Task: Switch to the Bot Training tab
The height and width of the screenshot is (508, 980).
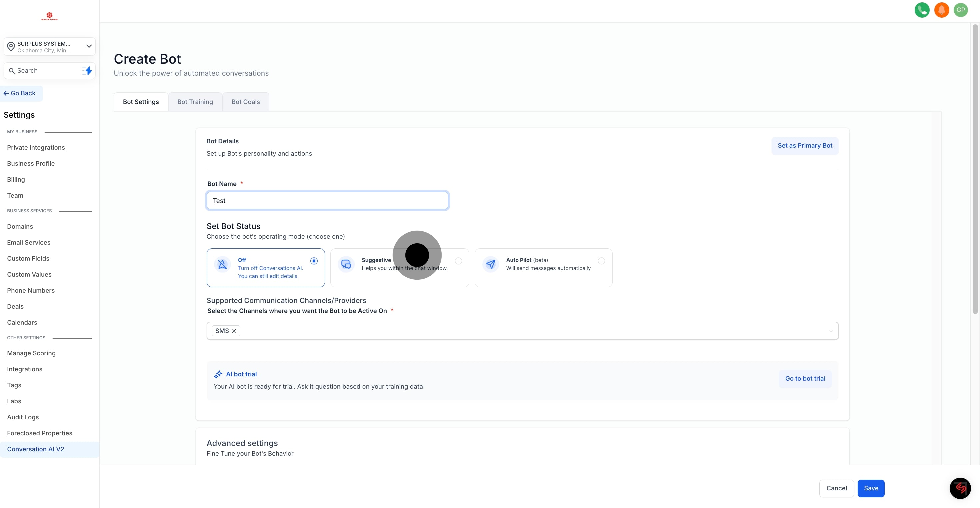Action: [x=195, y=102]
